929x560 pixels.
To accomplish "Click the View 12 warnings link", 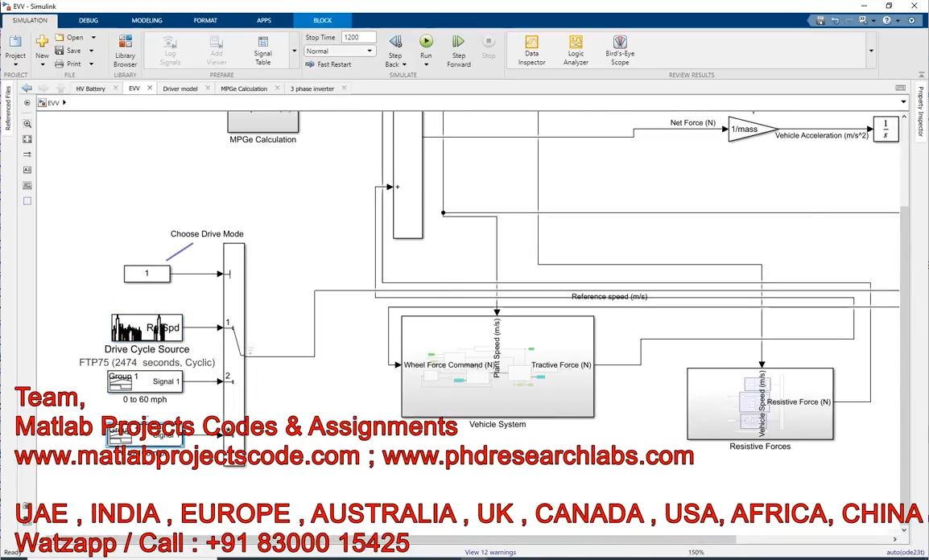I will [490, 553].
